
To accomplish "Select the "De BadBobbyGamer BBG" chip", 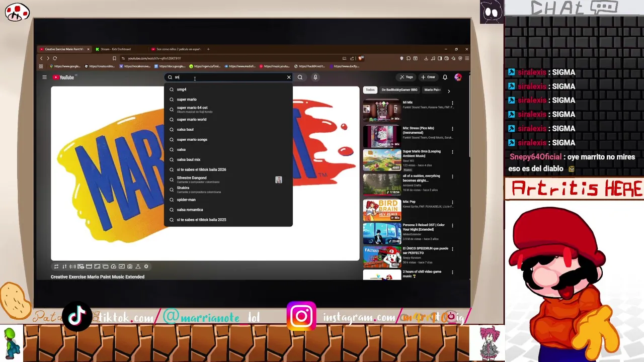I will click(x=399, y=90).
